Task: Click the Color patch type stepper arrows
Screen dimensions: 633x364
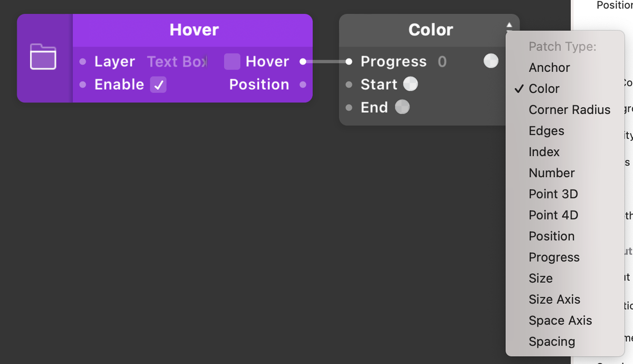Action: pyautogui.click(x=509, y=26)
